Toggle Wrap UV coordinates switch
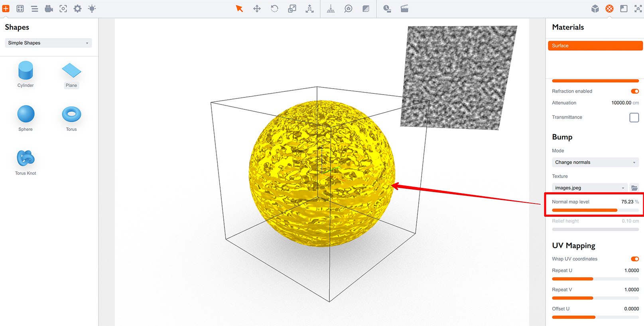The width and height of the screenshot is (644, 326). click(x=635, y=259)
